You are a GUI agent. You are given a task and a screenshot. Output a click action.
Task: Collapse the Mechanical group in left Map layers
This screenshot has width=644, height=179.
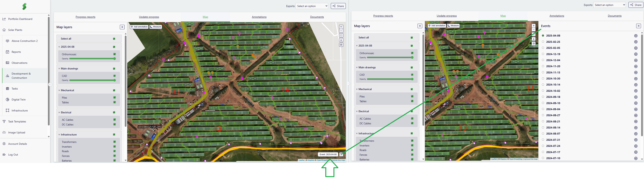tap(59, 90)
